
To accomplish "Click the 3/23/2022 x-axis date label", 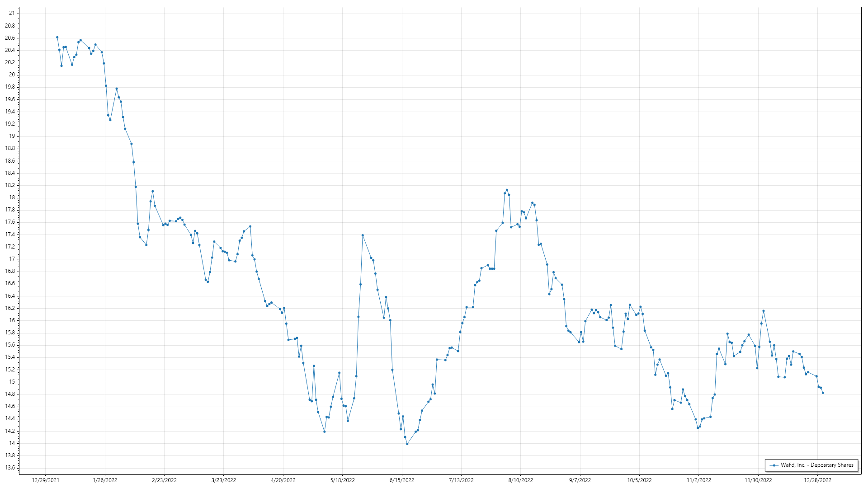I will coord(224,480).
